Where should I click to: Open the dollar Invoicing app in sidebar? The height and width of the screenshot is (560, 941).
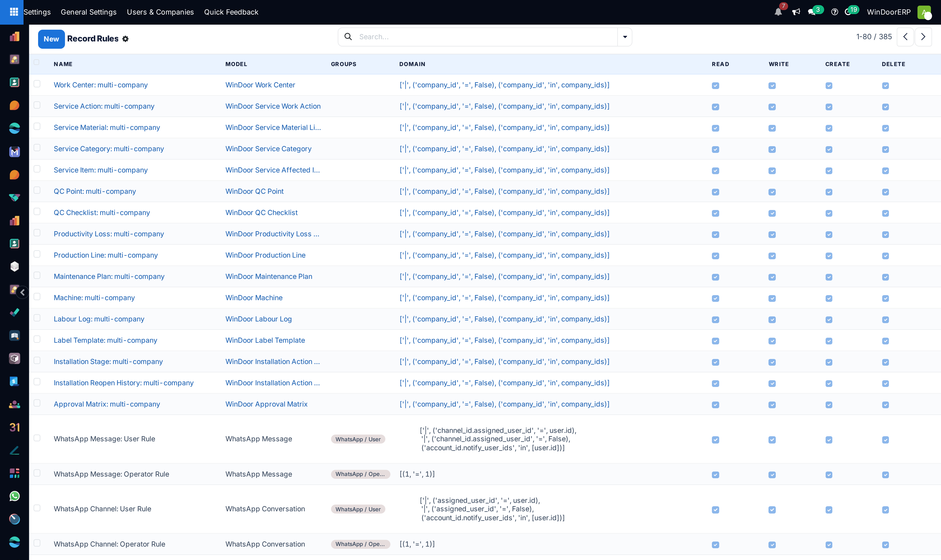point(14,381)
